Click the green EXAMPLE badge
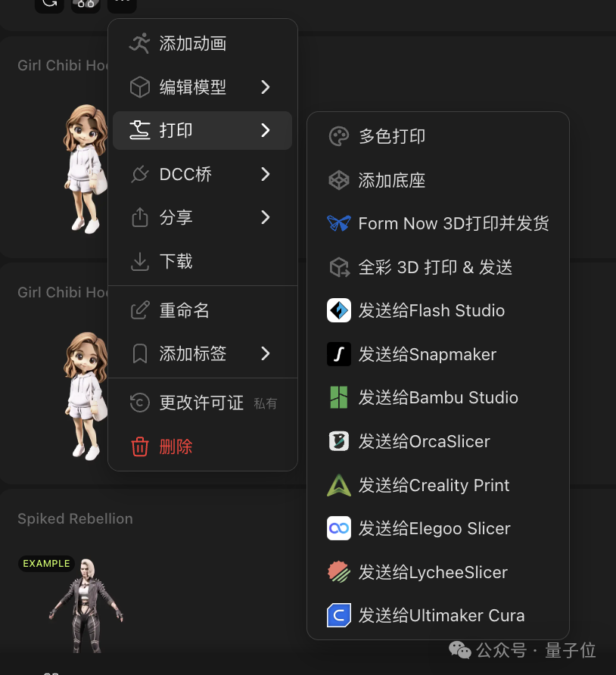The height and width of the screenshot is (675, 616). 46,564
